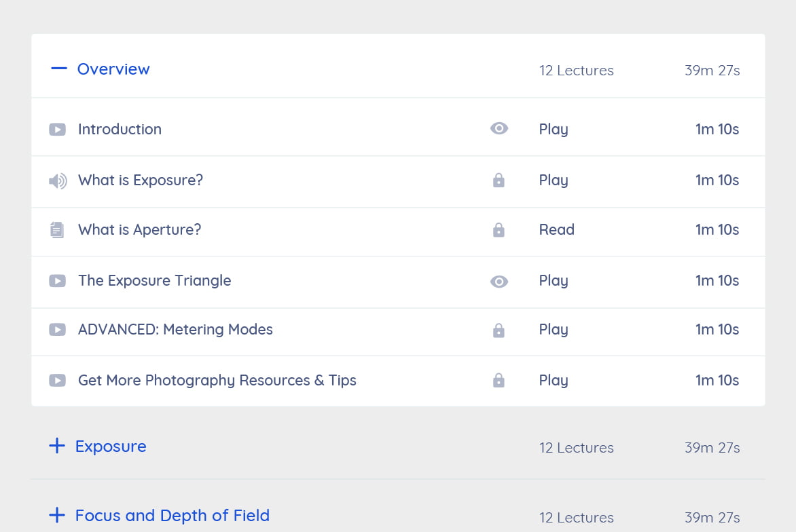Read the What is Aperture? lecture
The image size is (796, 532).
556,230
